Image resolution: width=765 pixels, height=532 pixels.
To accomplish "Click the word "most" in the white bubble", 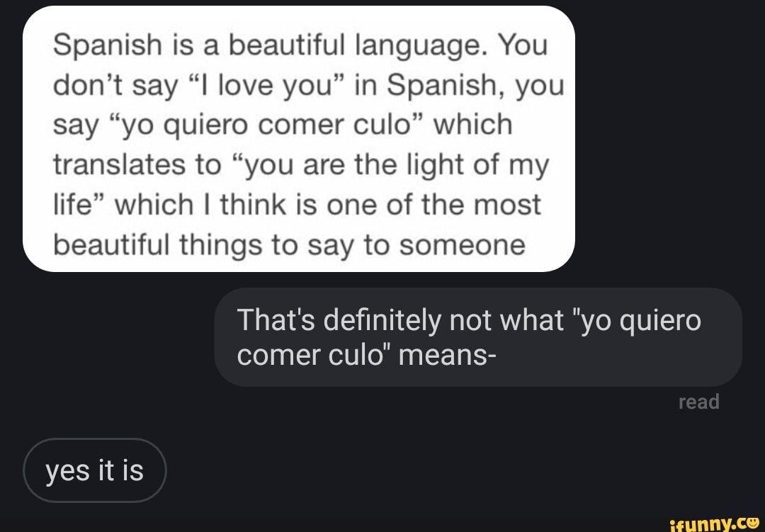I will 509,205.
